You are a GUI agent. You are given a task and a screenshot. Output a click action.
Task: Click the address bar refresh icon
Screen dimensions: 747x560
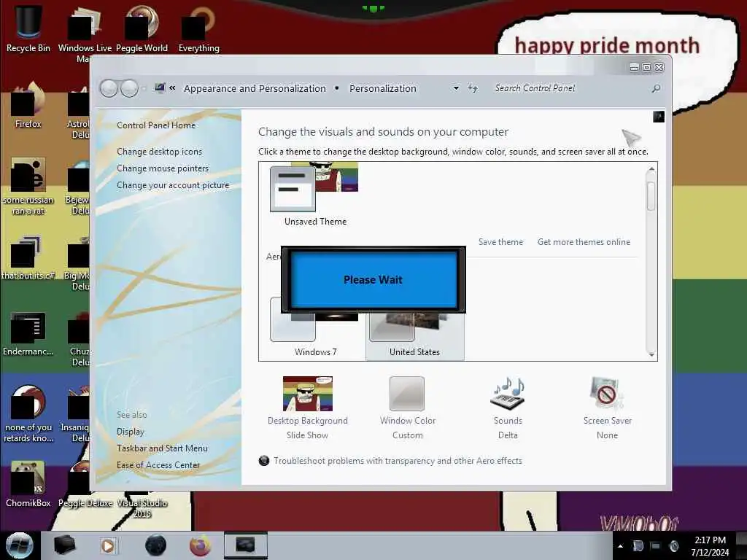[x=473, y=88]
